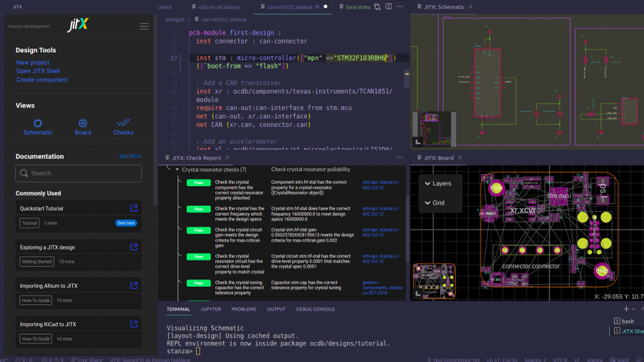The image size is (644, 362).
Task: Close the JITX: Schematic tab
Action: [471, 6]
